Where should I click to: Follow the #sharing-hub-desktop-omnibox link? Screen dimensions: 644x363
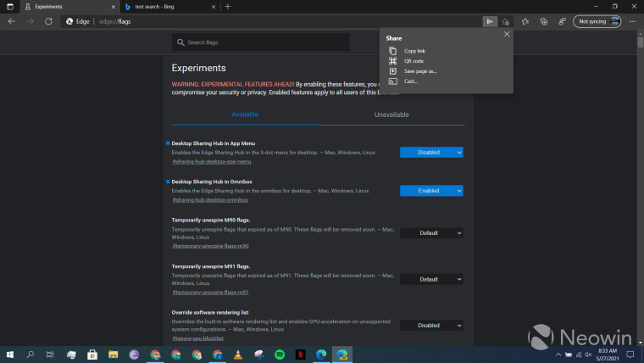click(x=210, y=200)
